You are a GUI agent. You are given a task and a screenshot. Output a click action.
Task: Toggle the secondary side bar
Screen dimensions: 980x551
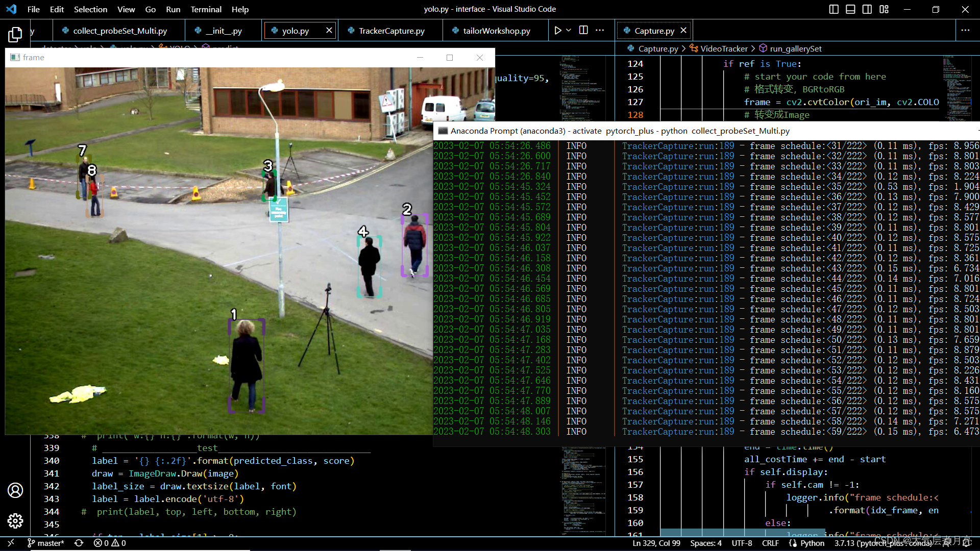(867, 9)
